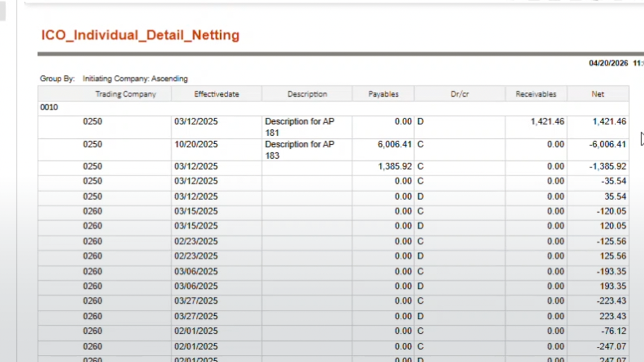Click the -6,006.41 net value

point(608,144)
